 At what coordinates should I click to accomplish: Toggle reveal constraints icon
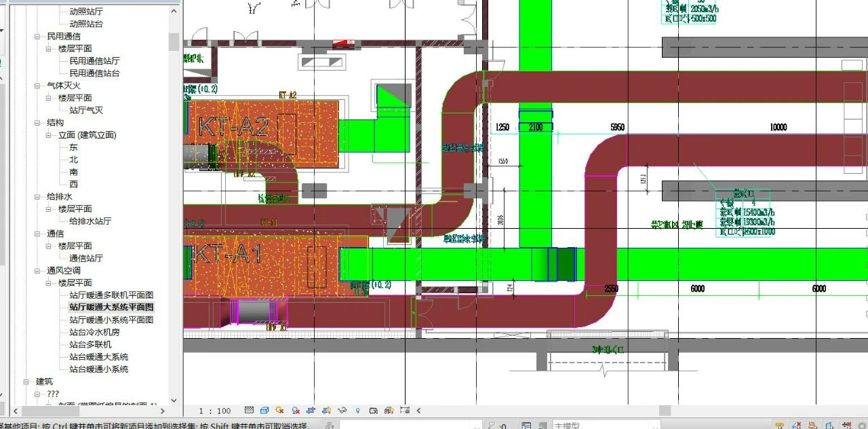pos(405,411)
